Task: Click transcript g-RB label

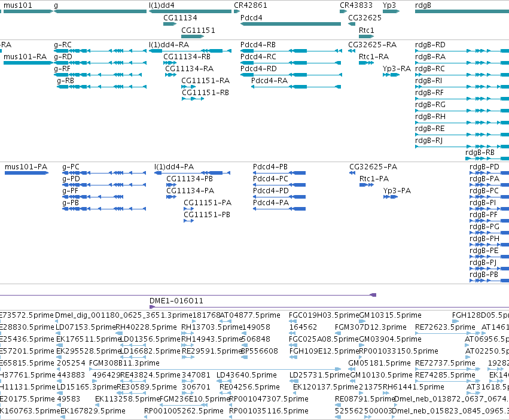Action: click(65, 81)
